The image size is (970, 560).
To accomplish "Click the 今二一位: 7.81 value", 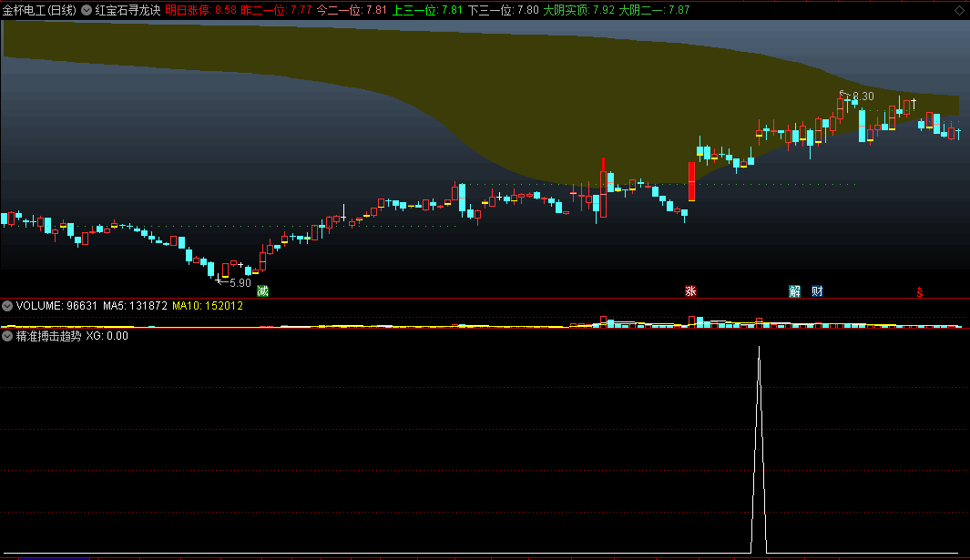I will coord(352,10).
